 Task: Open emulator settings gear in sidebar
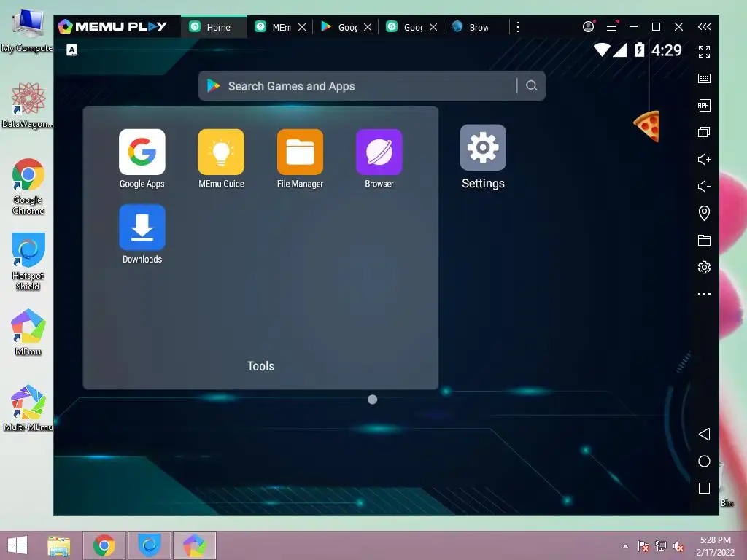(704, 267)
